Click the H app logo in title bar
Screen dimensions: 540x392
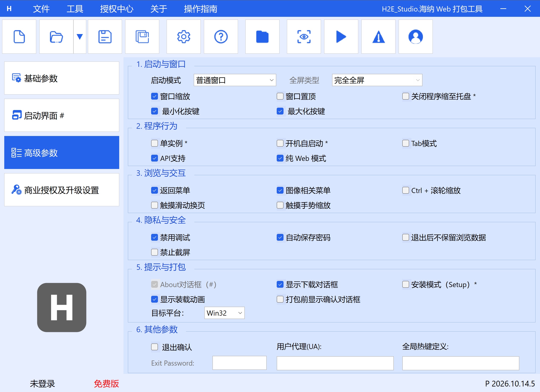coord(9,9)
